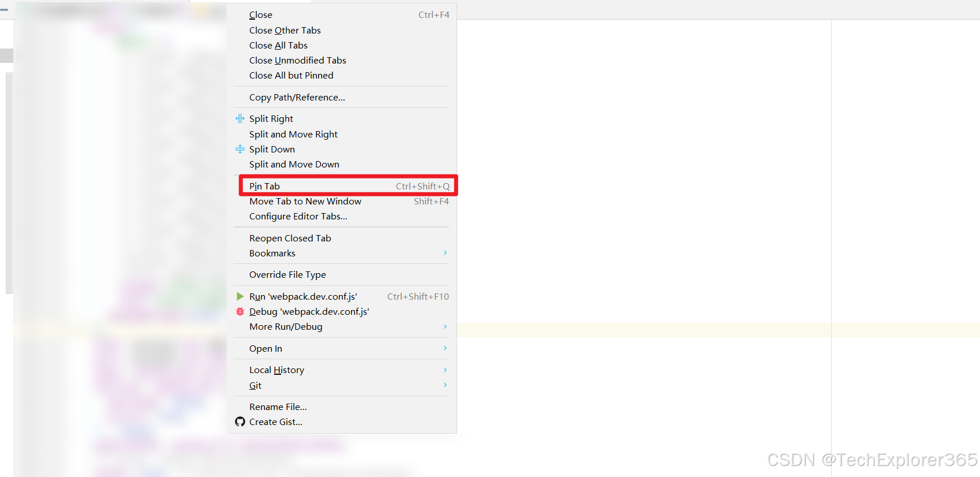Click the Shift+F4 shortcut label
The width and height of the screenshot is (980, 477).
click(431, 201)
